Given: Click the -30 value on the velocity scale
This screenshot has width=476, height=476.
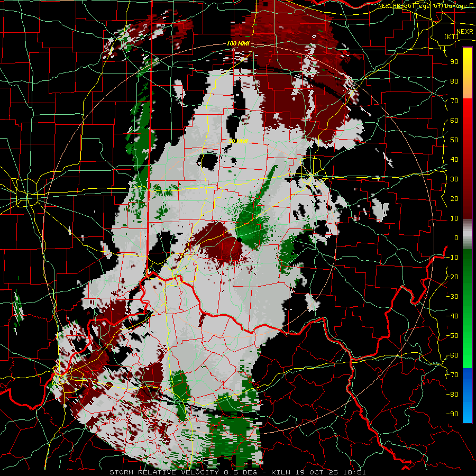Looking at the screenshot, I should click(452, 297).
